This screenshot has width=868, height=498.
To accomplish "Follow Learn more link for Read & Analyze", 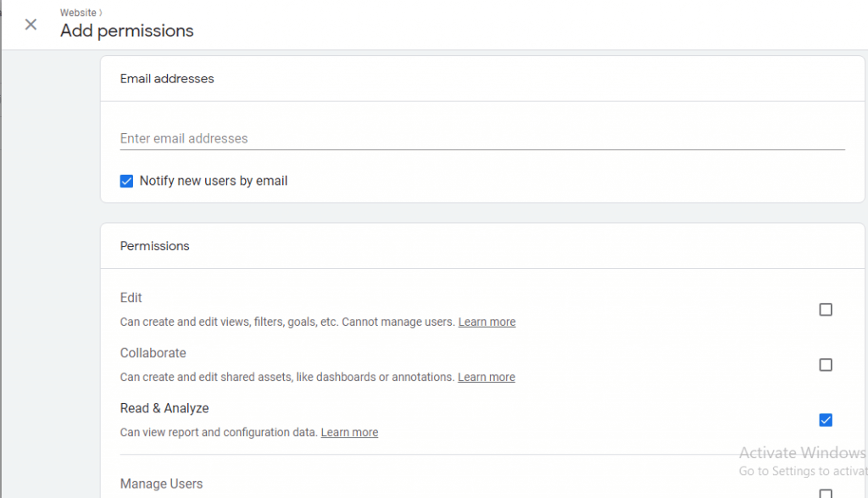I will tap(349, 433).
